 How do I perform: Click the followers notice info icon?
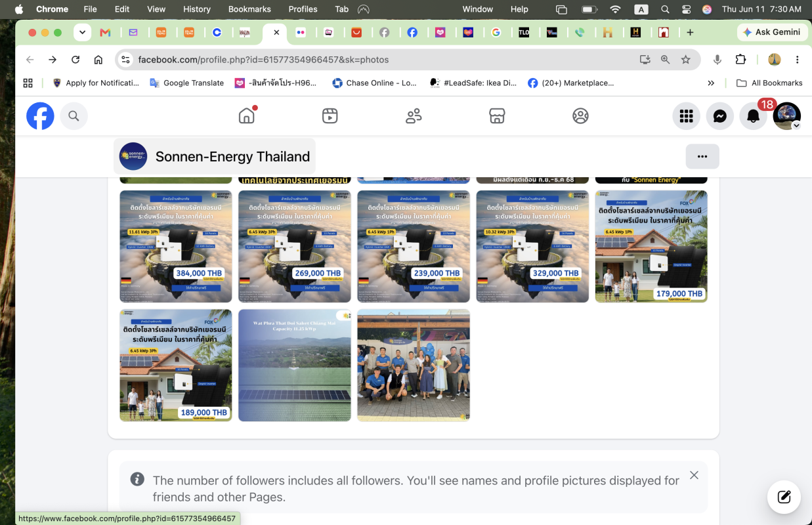(137, 479)
